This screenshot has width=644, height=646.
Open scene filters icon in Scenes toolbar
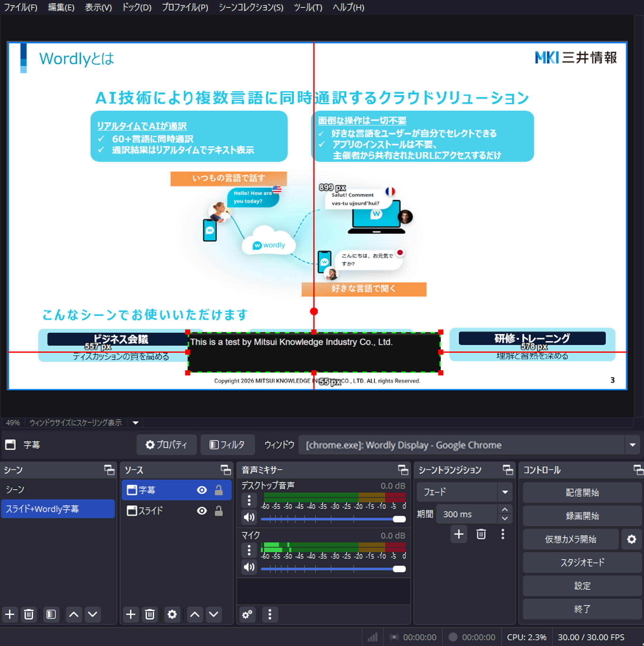click(x=51, y=614)
